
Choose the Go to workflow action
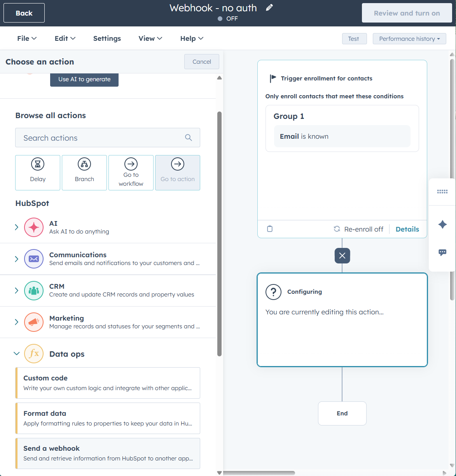[x=131, y=172]
